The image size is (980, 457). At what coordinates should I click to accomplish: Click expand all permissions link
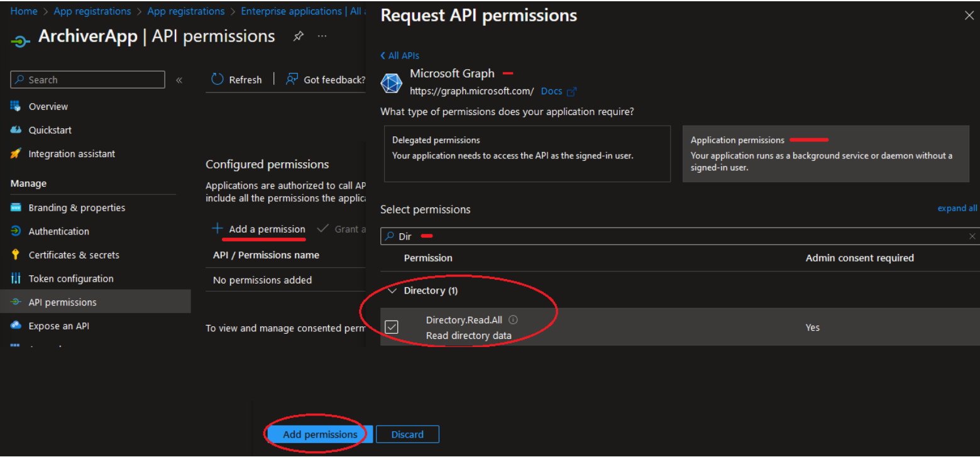tap(957, 208)
